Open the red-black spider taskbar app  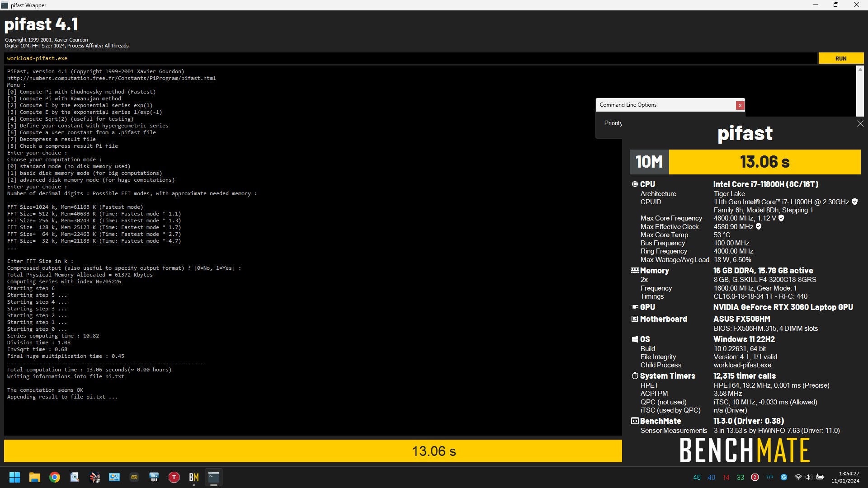[94, 477]
